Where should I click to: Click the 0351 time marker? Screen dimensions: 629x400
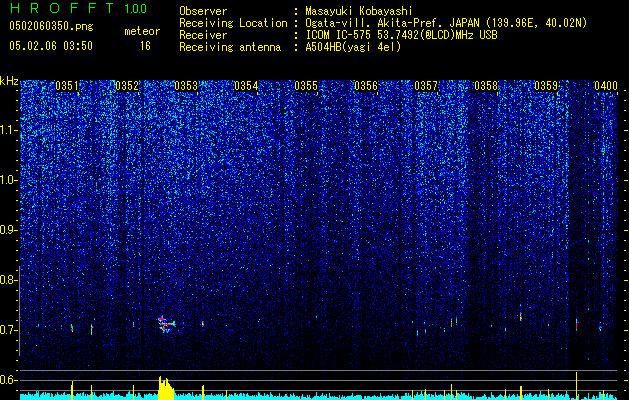coord(67,86)
